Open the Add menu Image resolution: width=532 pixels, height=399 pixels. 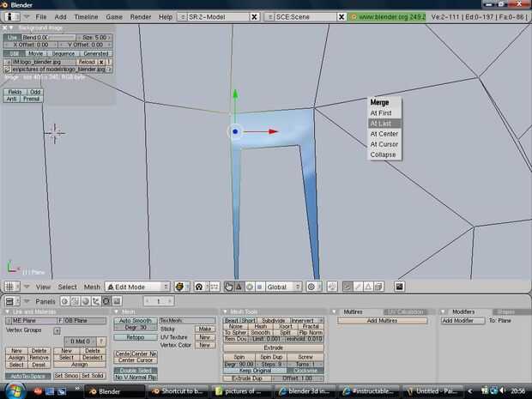click(x=60, y=17)
